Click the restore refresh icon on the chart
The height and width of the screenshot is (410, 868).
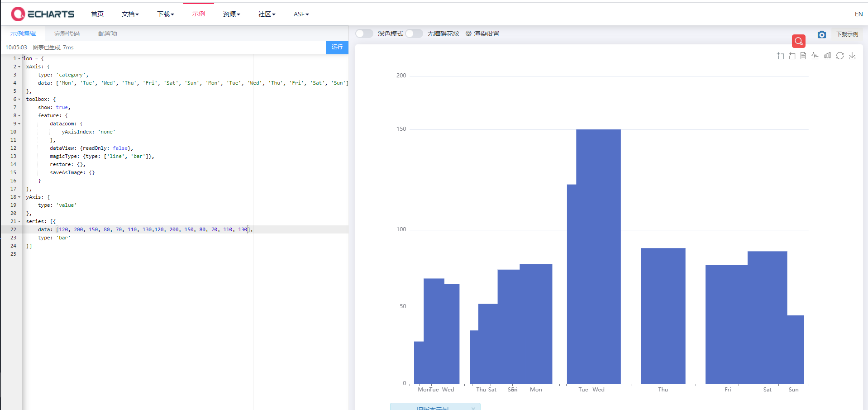pos(840,56)
